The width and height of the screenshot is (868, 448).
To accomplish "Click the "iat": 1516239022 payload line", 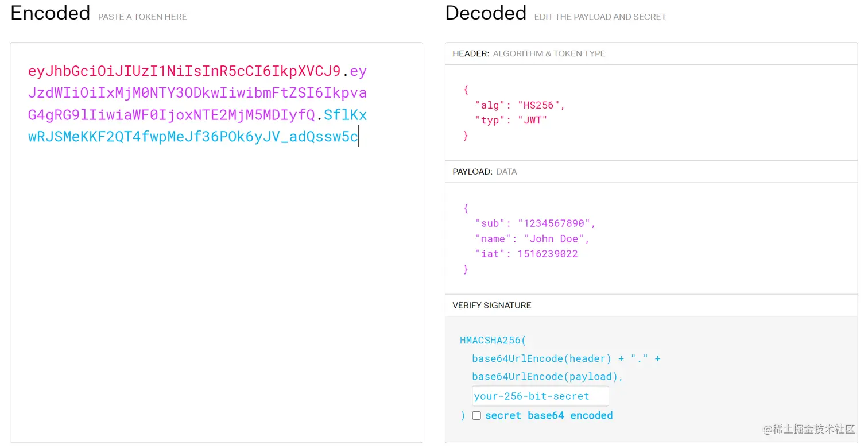I will pyautogui.click(x=526, y=254).
